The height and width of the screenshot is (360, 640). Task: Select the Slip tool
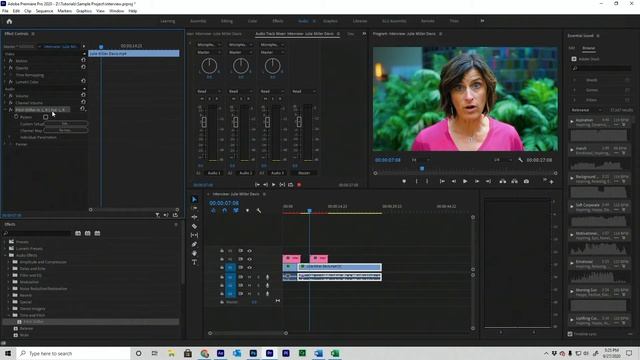coord(194,235)
